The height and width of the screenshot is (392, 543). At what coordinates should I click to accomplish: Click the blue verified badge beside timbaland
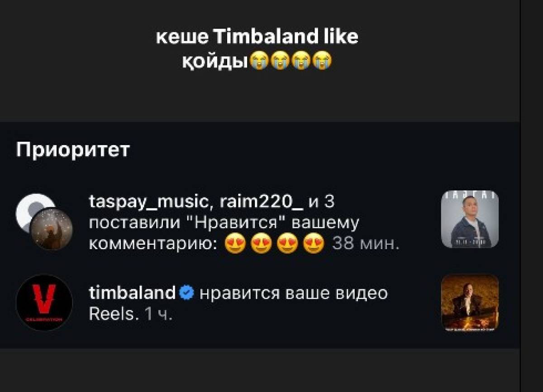(186, 293)
